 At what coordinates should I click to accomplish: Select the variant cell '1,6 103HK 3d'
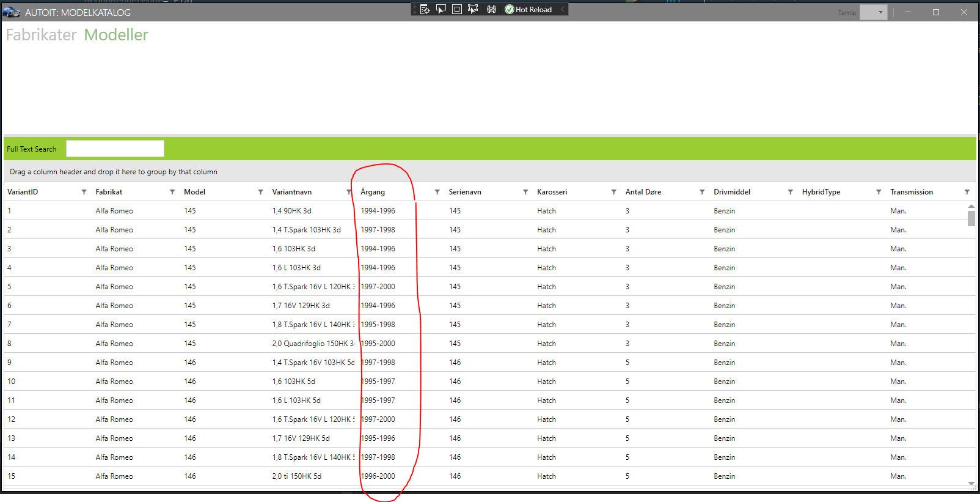coord(294,249)
